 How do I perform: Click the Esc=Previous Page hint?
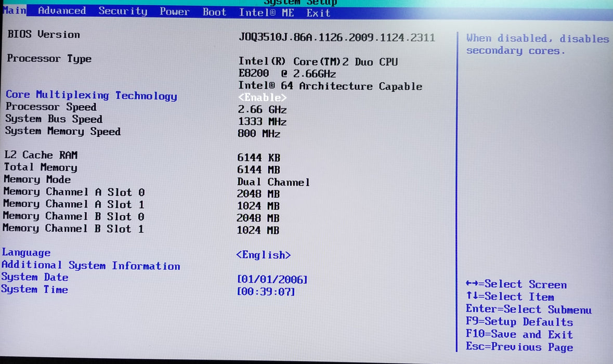(519, 347)
